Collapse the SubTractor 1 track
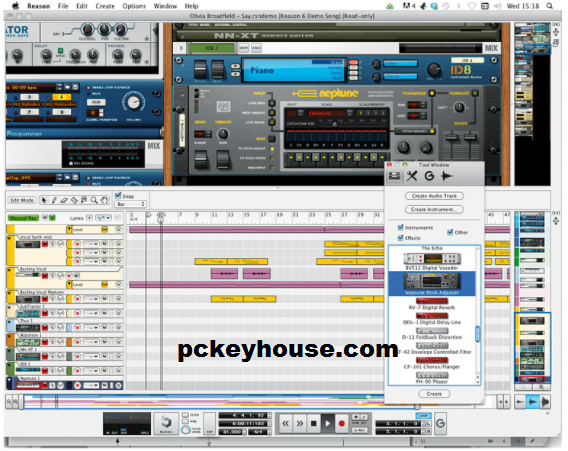568x451 pixels. point(10,308)
